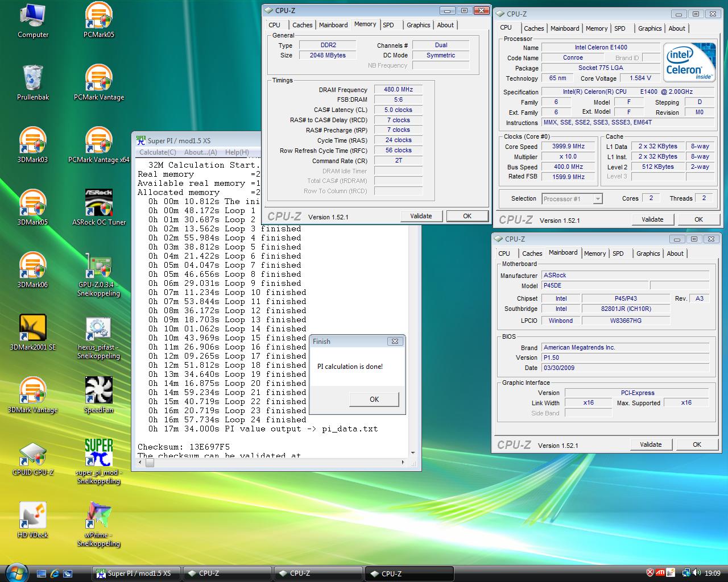Open the Processor #1 selection dropdown
The image size is (728, 582).
pos(572,198)
